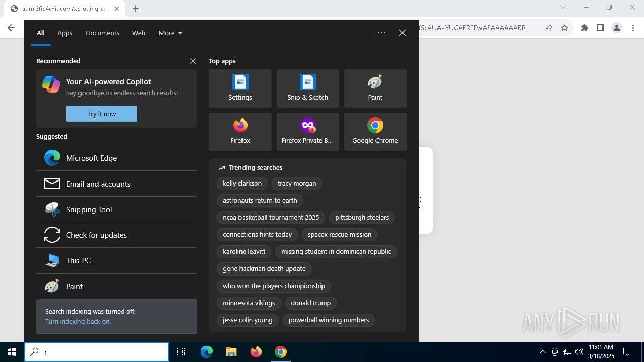Close the search panel

click(403, 33)
